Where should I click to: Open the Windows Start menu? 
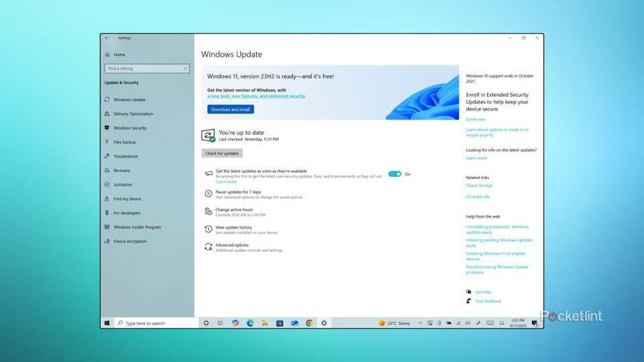107,323
